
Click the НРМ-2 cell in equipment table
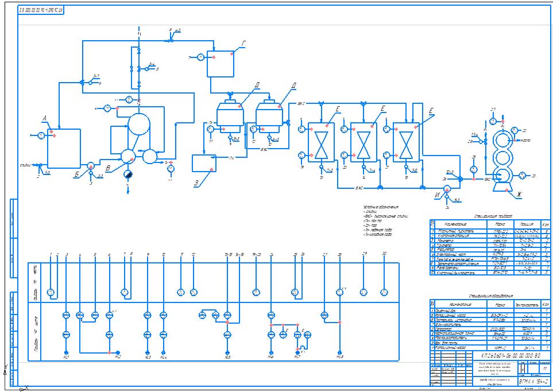click(x=500, y=348)
